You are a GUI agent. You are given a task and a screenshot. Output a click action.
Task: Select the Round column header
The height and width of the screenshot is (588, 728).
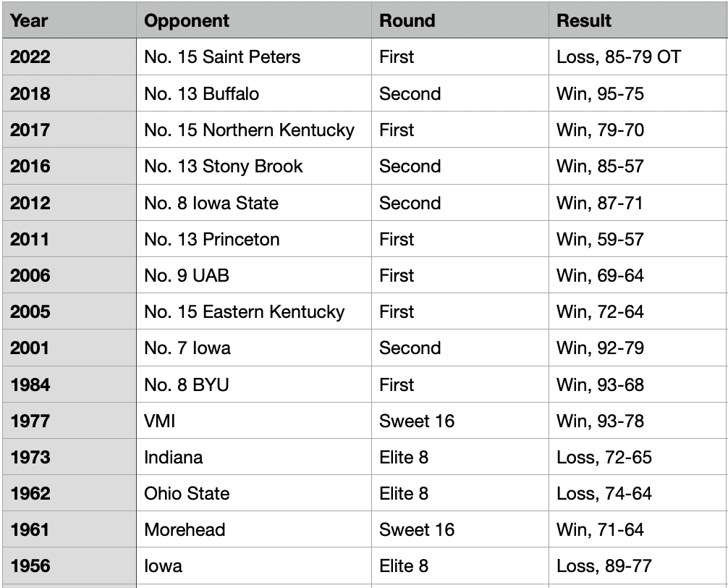coord(460,20)
